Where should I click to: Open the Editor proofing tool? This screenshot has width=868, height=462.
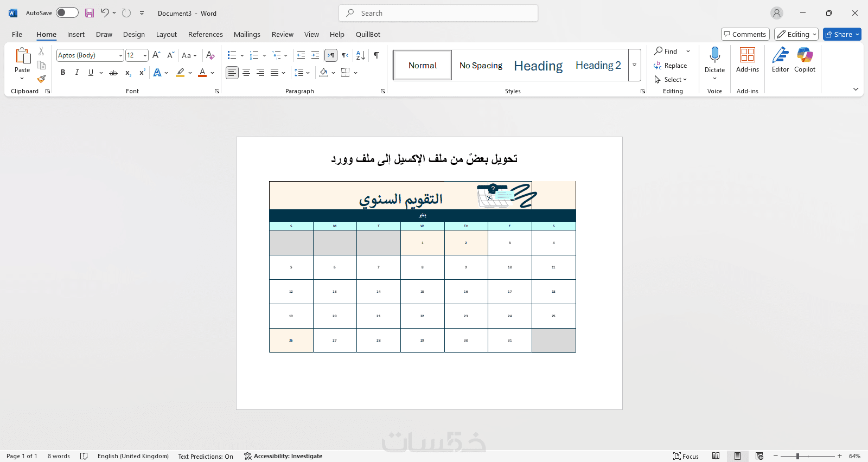pos(780,60)
